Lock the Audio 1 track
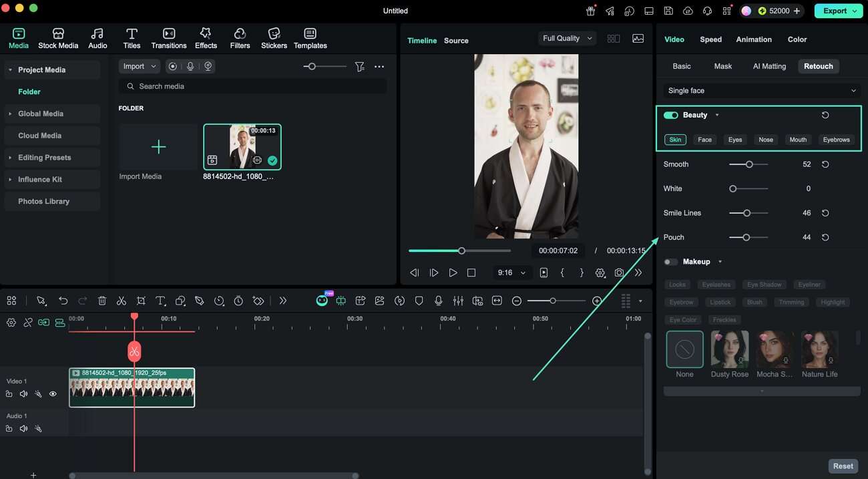 tap(9, 429)
